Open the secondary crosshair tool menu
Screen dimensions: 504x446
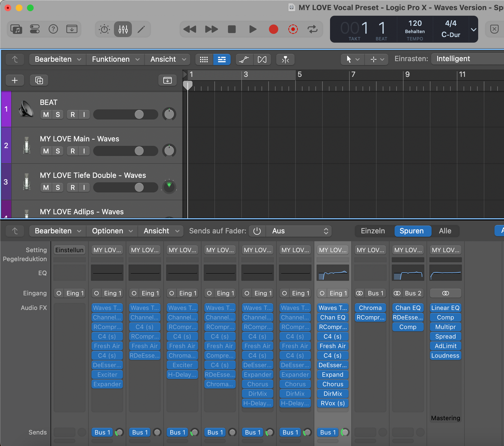point(377,60)
